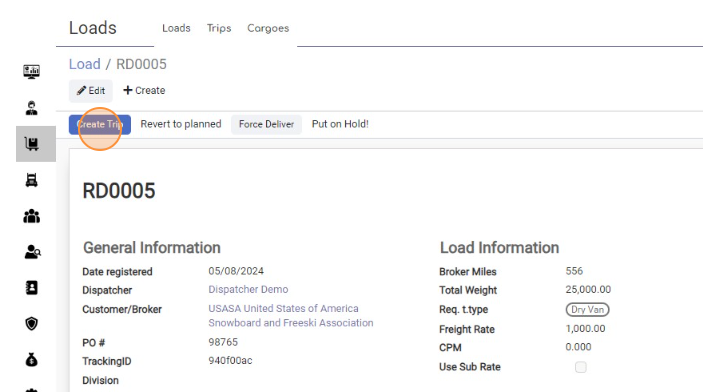Image resolution: width=716 pixels, height=392 pixels.
Task: Click Revert to planned button
Action: pyautogui.click(x=181, y=124)
